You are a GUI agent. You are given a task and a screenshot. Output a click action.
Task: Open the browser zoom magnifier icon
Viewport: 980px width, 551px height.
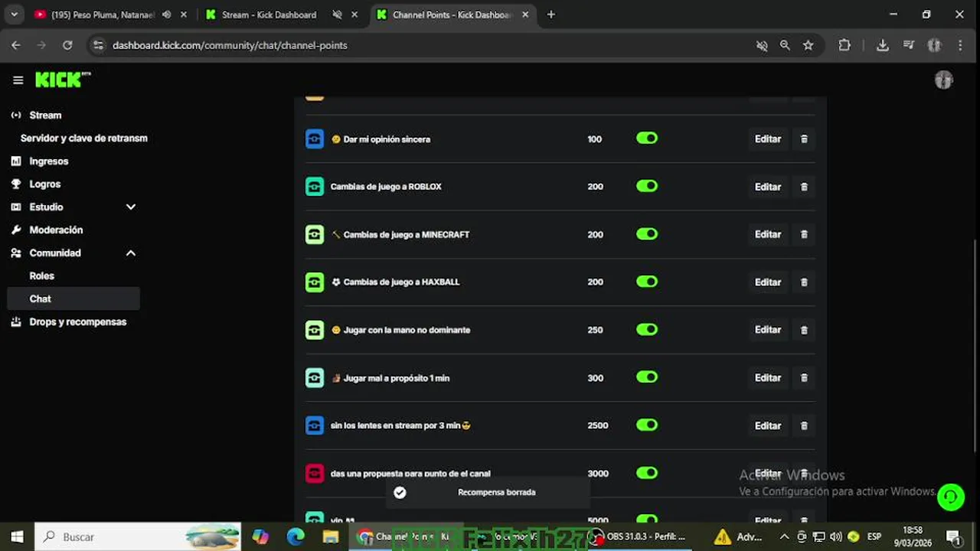785,45
